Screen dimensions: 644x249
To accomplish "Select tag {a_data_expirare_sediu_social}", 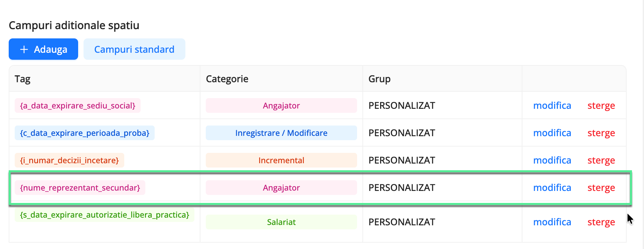I will click(77, 105).
